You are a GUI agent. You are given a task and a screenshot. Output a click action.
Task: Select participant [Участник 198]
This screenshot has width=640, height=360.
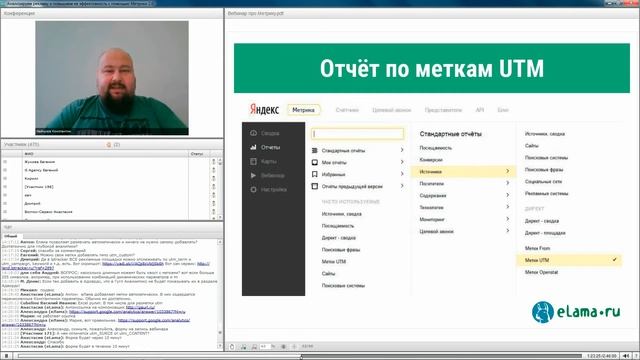coord(39,187)
